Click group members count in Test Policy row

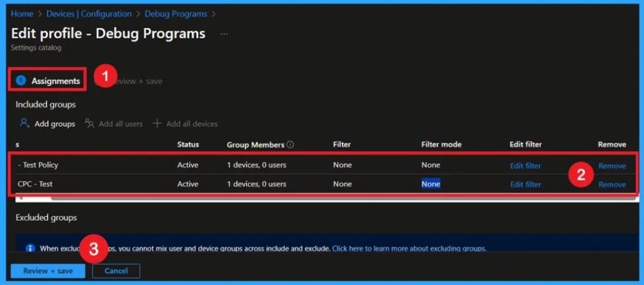[257, 165]
